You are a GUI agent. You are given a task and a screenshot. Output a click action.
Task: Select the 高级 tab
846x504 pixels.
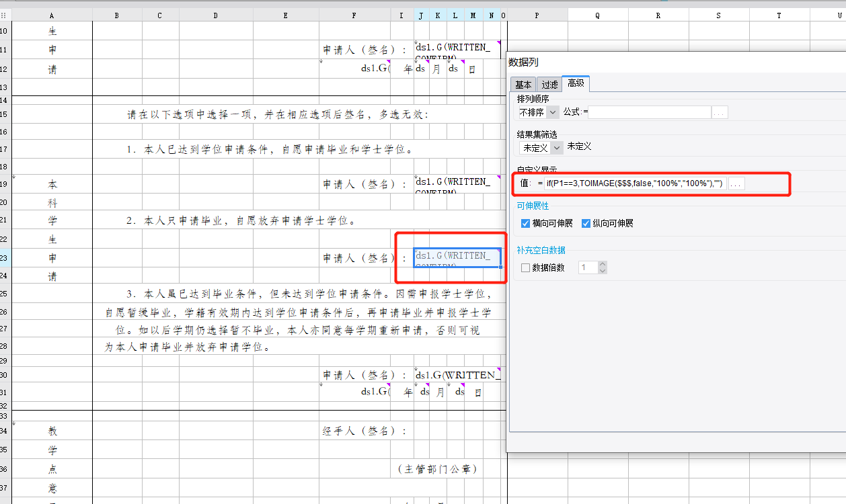click(576, 83)
